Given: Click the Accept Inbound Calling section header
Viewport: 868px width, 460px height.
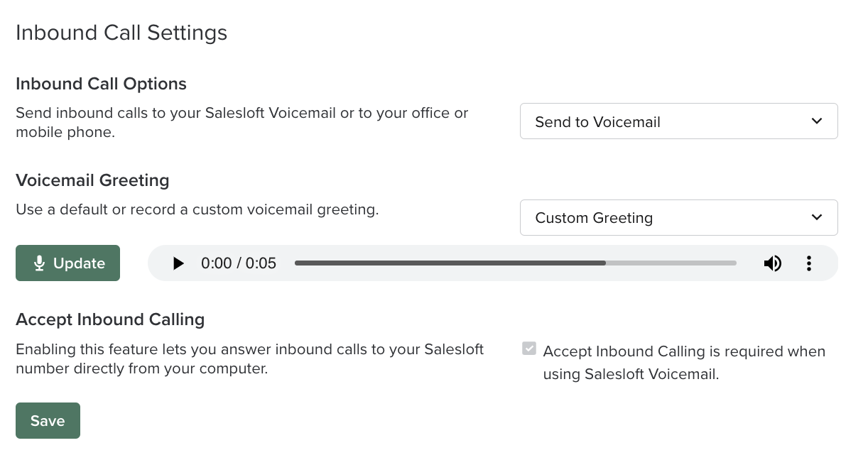Looking at the screenshot, I should pyautogui.click(x=110, y=319).
